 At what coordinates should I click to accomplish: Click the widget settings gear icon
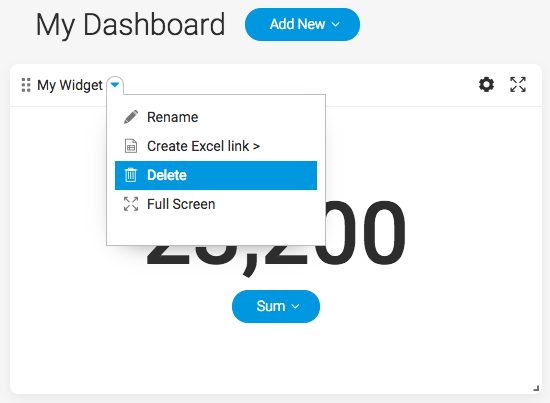click(487, 85)
